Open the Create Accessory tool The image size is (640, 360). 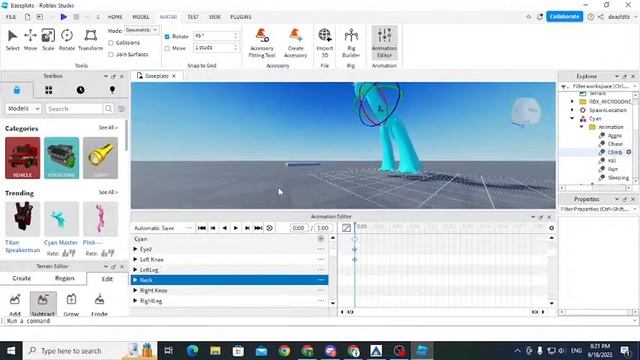[296, 43]
